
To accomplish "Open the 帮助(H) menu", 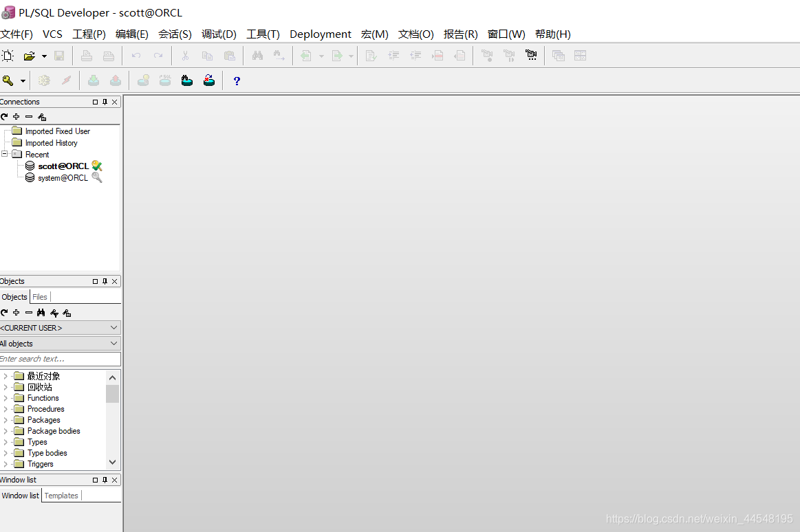I will 553,34.
